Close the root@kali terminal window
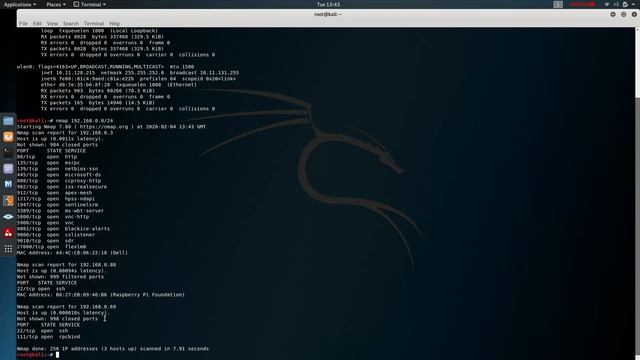The image size is (640, 360). (x=634, y=14)
